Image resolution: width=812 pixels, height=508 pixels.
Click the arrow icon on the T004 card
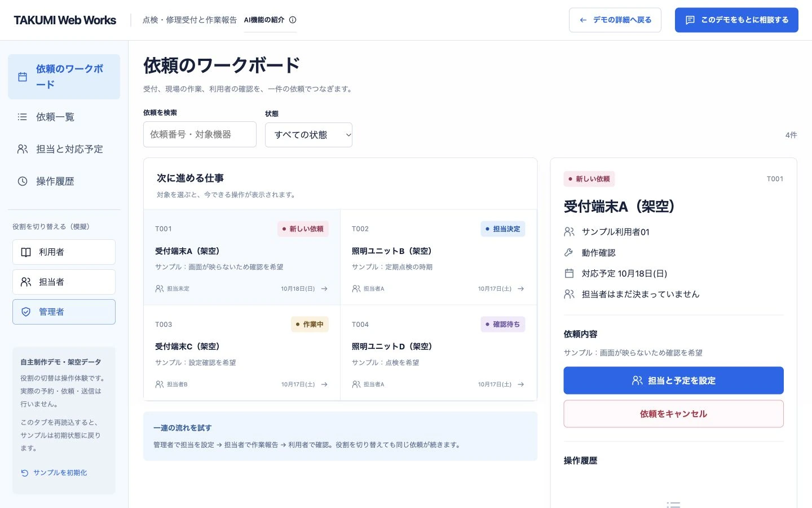click(520, 384)
